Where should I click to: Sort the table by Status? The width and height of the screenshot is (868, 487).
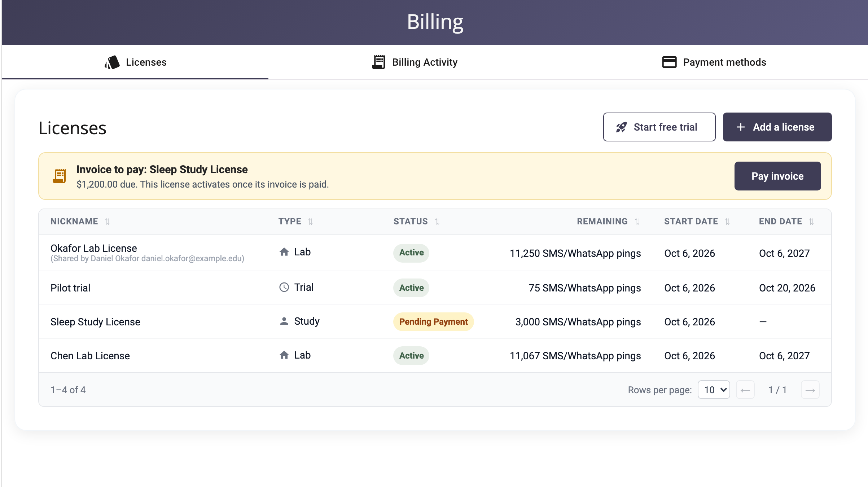click(x=416, y=221)
